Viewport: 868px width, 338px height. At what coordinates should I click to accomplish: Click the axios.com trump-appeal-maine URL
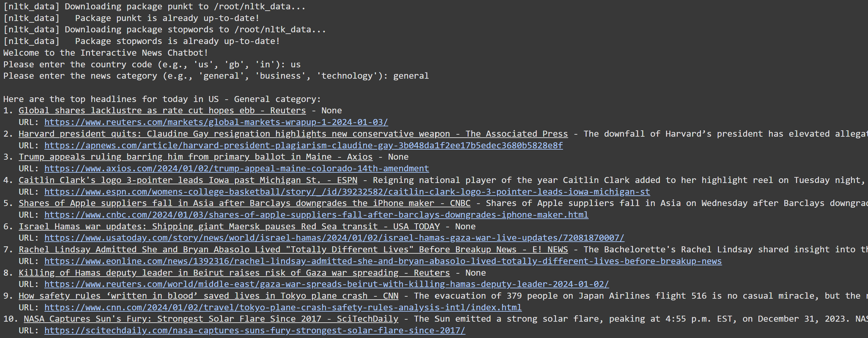(236, 168)
